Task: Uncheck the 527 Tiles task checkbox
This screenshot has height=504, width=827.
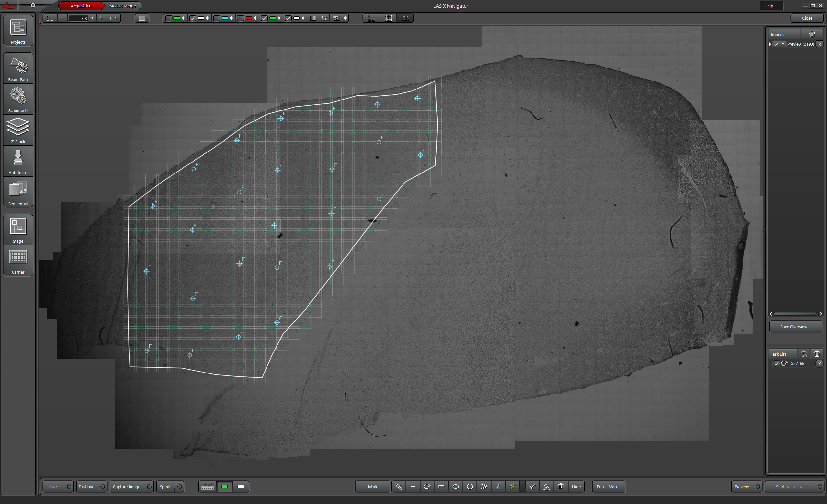Action: click(x=776, y=363)
